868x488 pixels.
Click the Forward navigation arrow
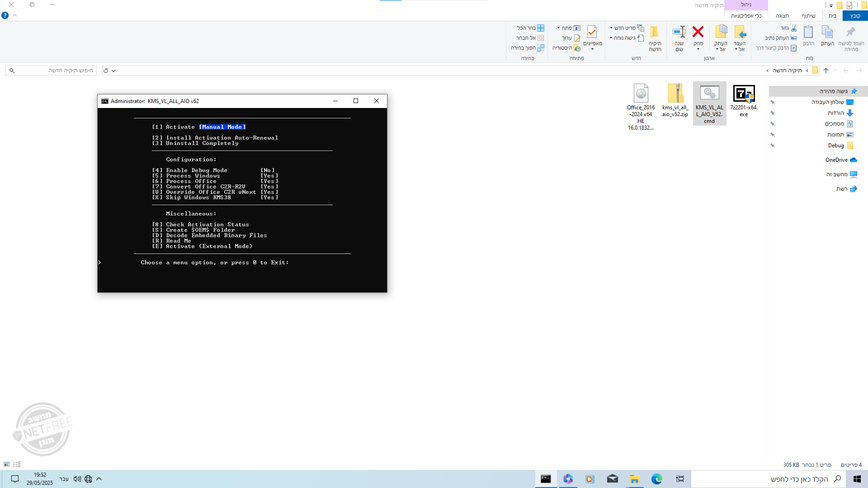[x=859, y=70]
